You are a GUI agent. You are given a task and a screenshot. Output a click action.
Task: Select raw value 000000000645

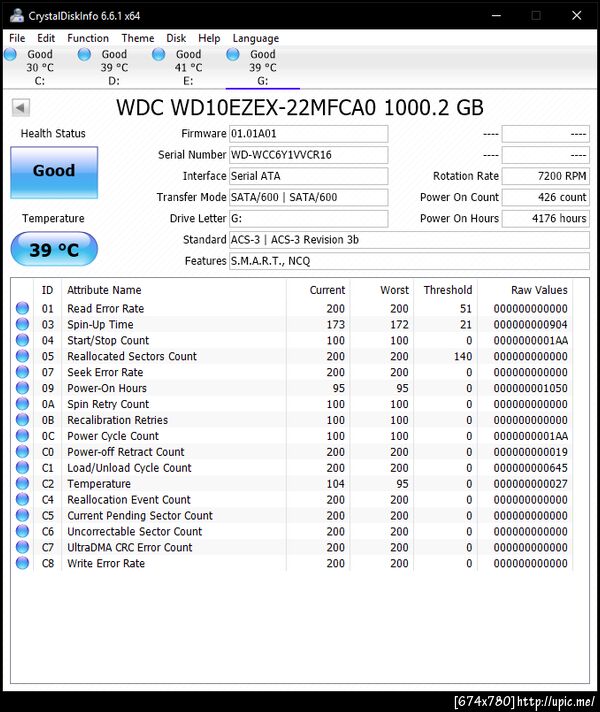(x=531, y=468)
